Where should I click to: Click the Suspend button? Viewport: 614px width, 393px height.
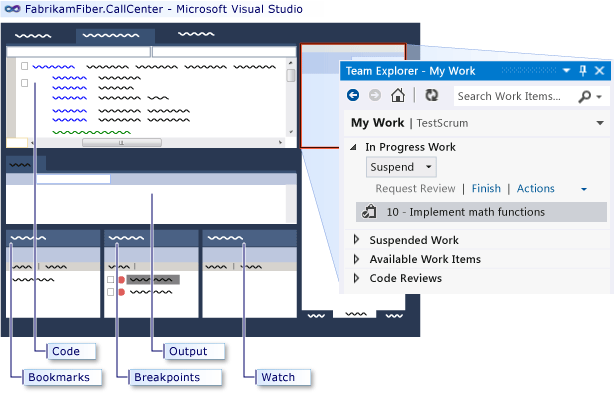[x=401, y=167]
